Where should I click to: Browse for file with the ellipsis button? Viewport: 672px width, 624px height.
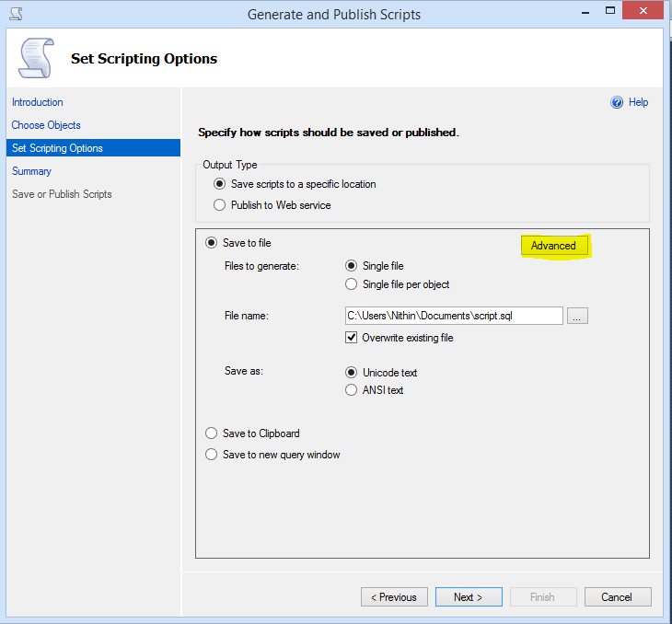tap(577, 316)
